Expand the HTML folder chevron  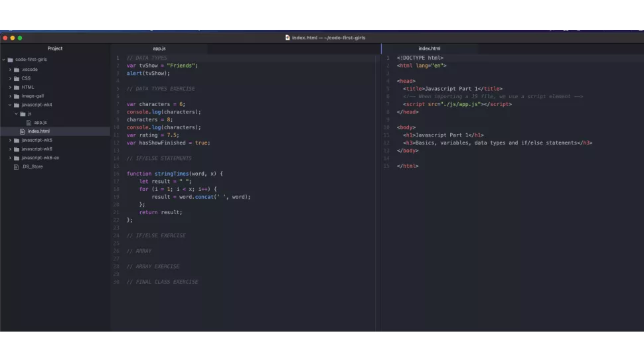[x=10, y=87]
